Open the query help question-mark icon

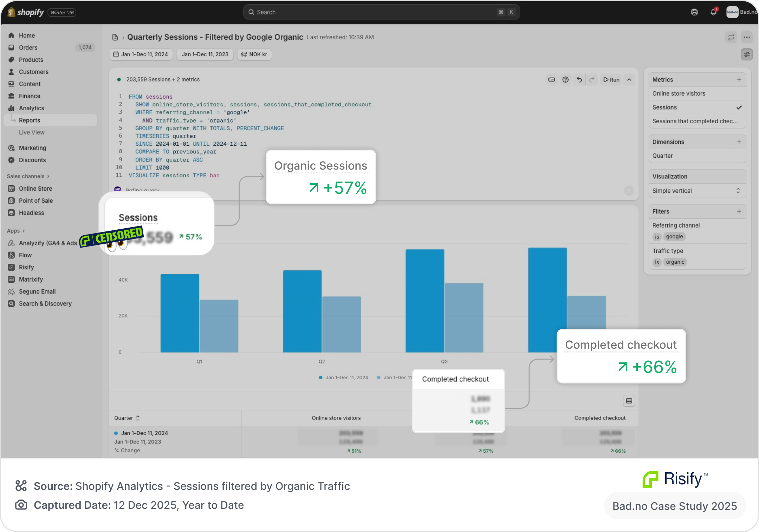565,80
